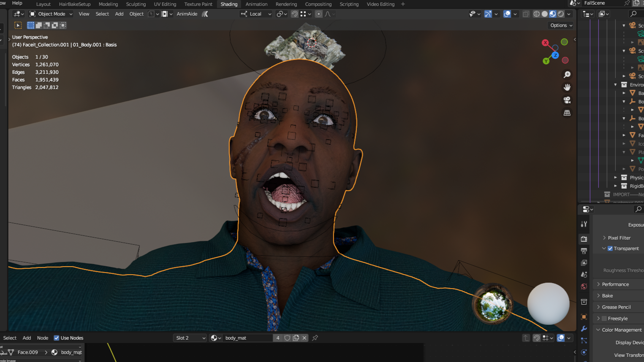This screenshot has height=362, width=644.
Task: Click the body_mat material name field
Action: click(x=247, y=338)
